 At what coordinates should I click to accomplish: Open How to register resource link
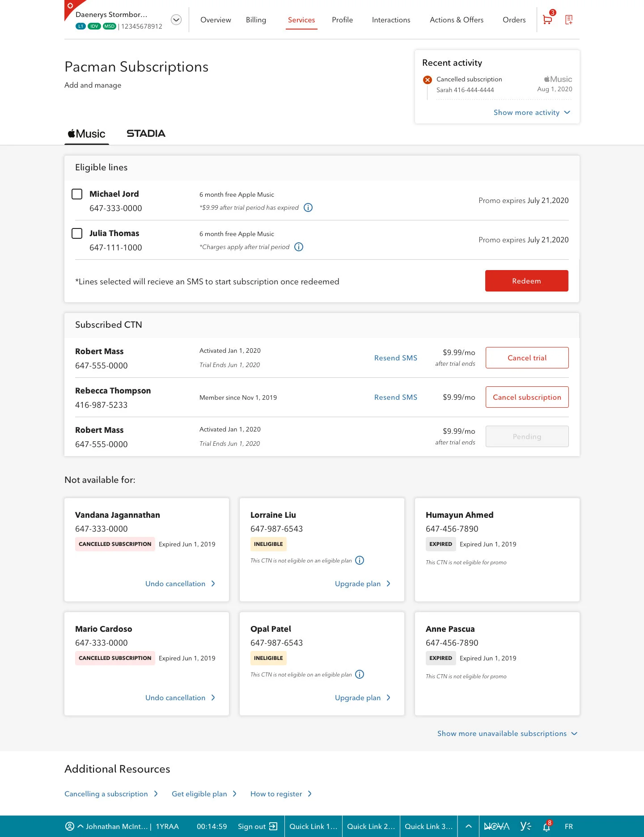[x=281, y=794]
